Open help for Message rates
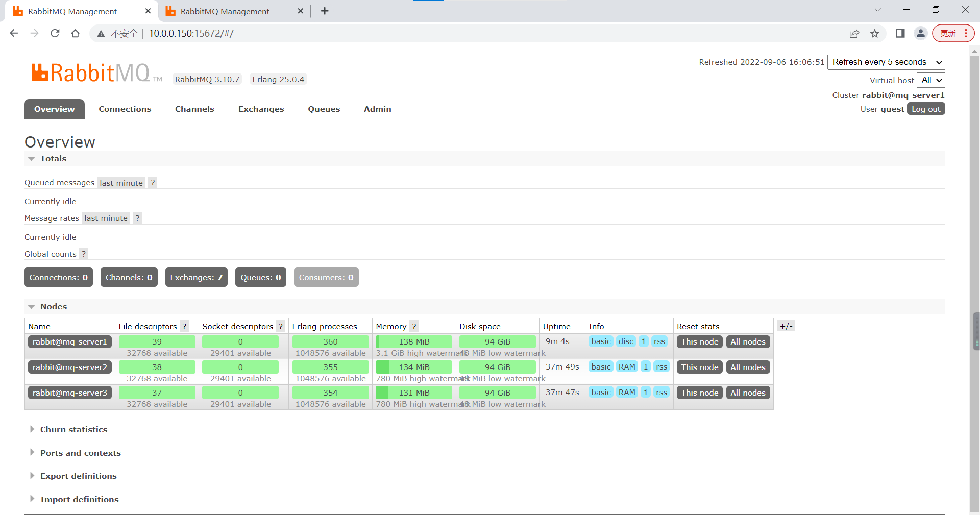980x515 pixels. coord(137,218)
